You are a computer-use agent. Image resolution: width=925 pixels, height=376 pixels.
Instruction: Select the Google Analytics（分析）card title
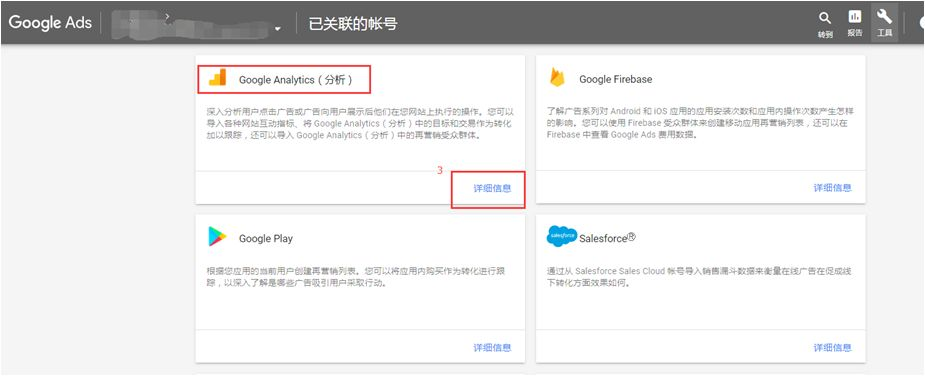[x=296, y=80]
